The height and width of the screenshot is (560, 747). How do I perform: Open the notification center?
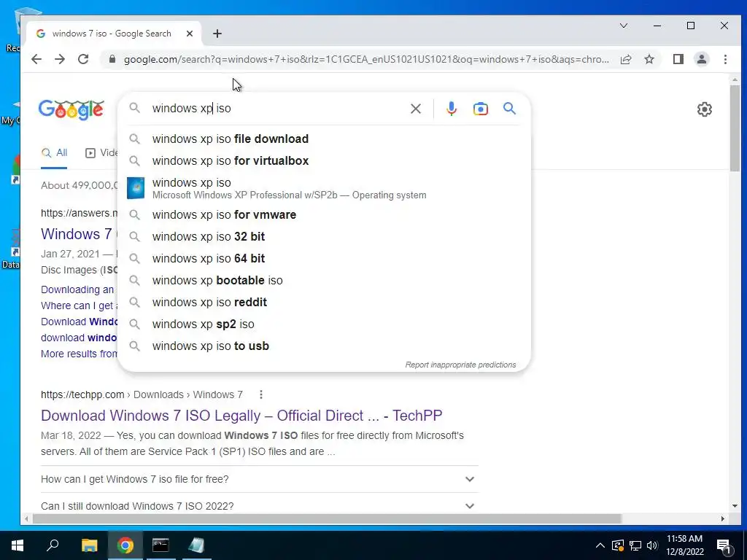(x=724, y=546)
